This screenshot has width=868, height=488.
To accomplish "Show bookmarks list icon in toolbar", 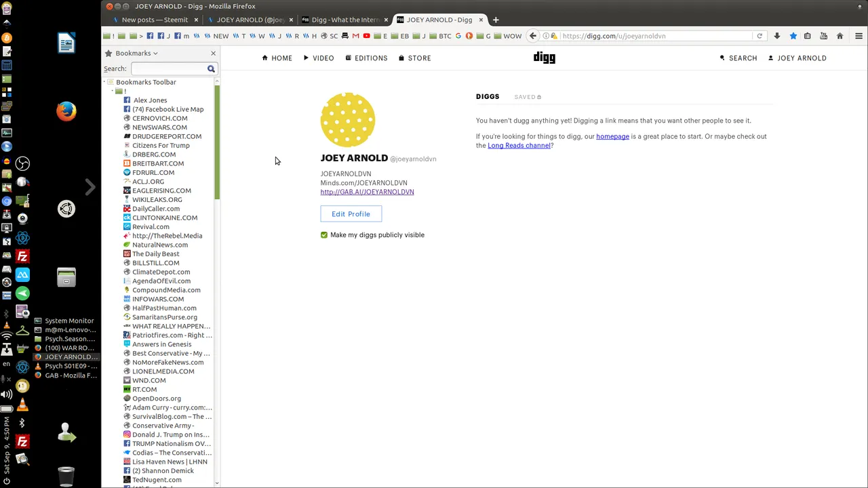I will [808, 36].
